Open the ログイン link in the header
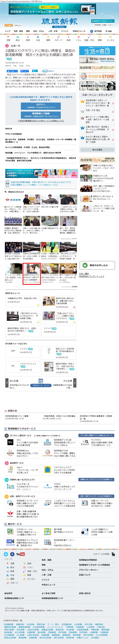This screenshot has width=119, height=644. click(111, 25)
